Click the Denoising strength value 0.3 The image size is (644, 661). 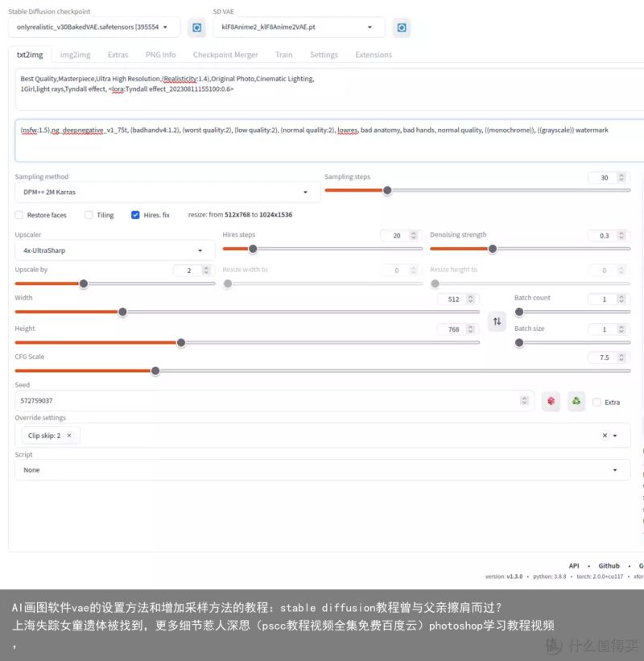click(604, 235)
